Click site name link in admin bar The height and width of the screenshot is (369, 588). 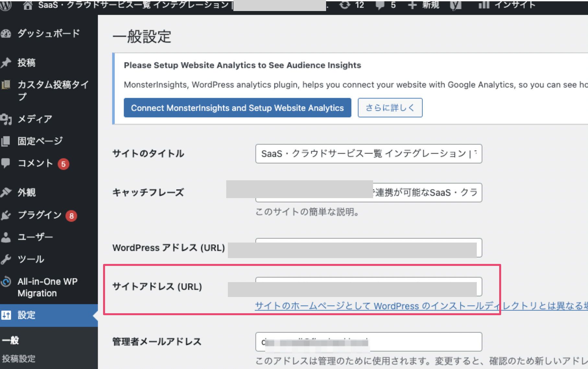pyautogui.click(x=134, y=5)
